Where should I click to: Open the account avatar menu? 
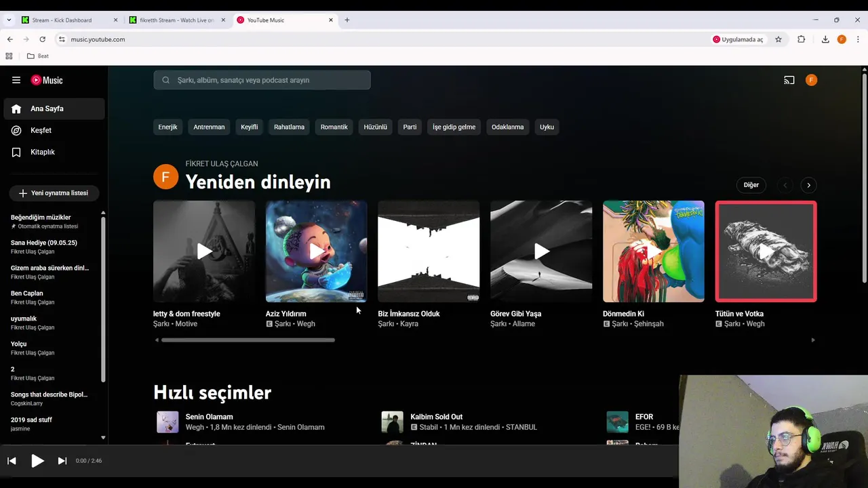pos(811,80)
